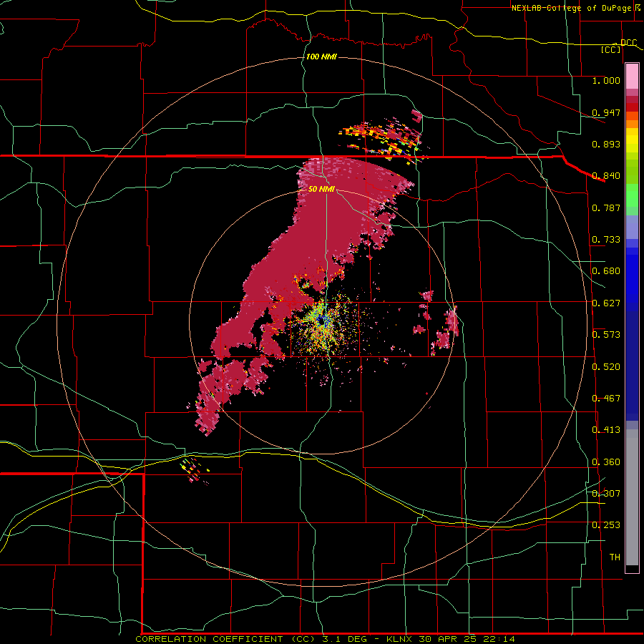Click the DCC label above the legend

(x=629, y=42)
